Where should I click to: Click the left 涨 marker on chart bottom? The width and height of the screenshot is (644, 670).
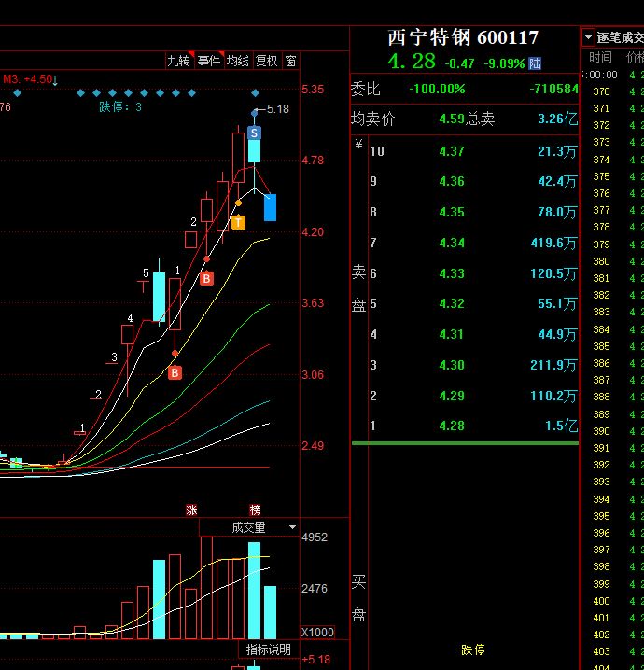click(x=191, y=509)
